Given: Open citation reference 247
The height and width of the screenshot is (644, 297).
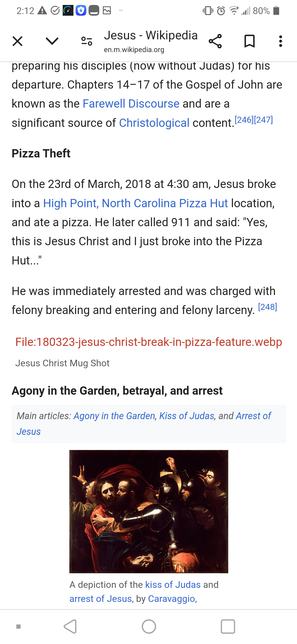Looking at the screenshot, I should 263,120.
